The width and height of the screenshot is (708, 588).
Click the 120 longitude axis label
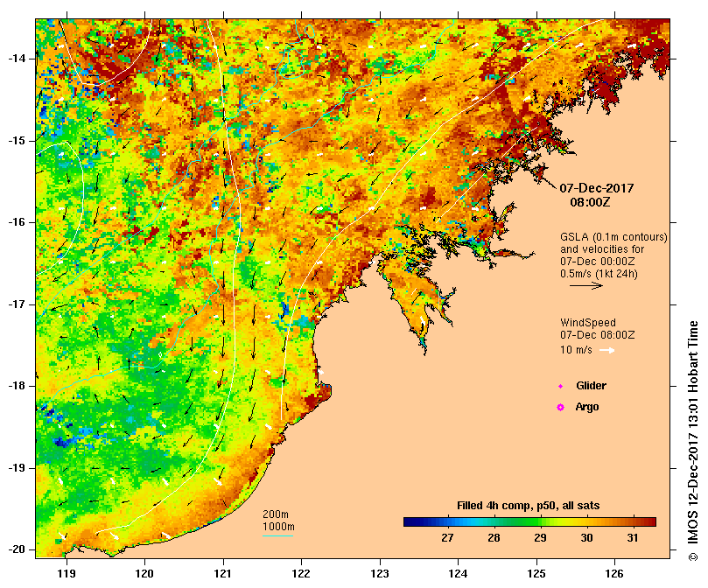coord(144,574)
